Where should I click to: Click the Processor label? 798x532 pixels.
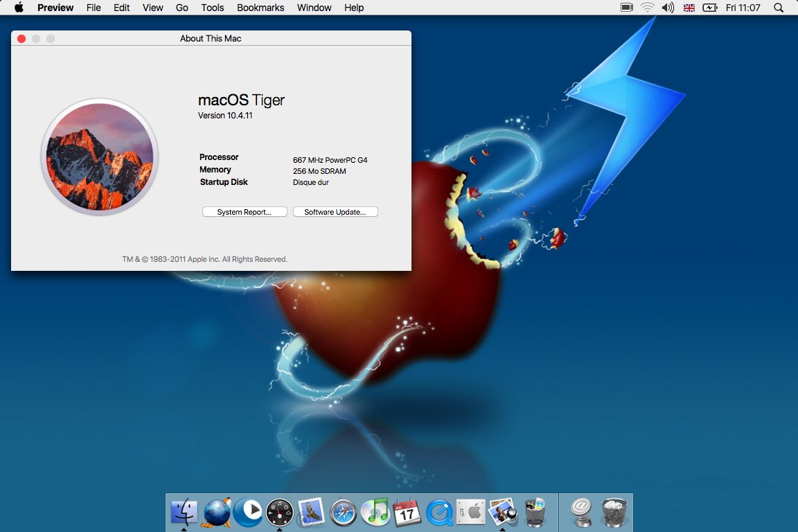coord(219,157)
